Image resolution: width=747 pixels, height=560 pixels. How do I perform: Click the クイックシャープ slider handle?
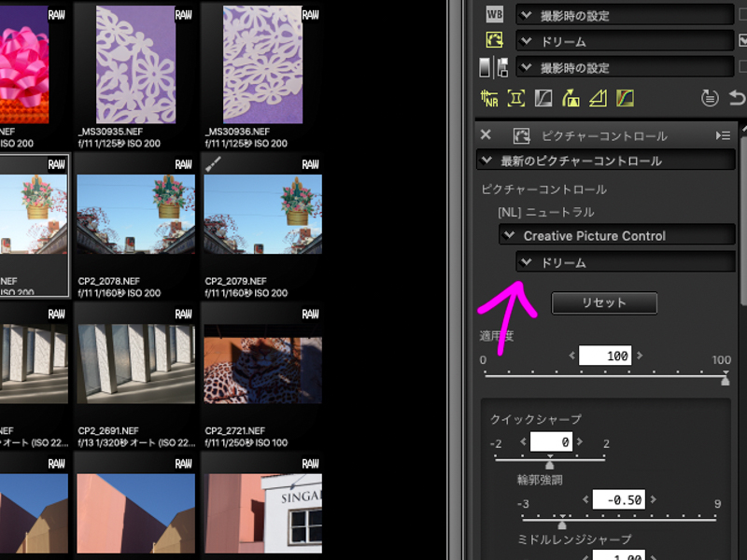(549, 464)
